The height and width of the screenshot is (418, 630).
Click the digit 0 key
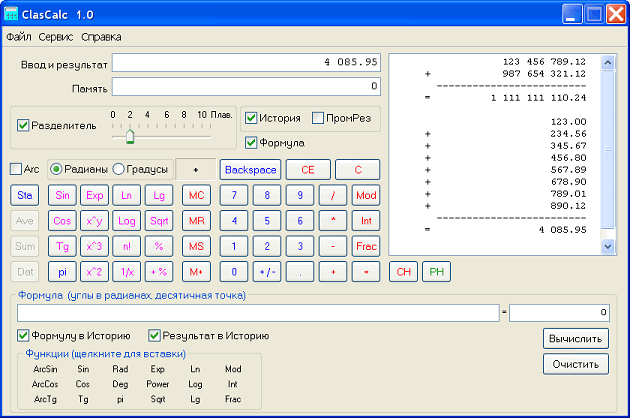pos(234,272)
